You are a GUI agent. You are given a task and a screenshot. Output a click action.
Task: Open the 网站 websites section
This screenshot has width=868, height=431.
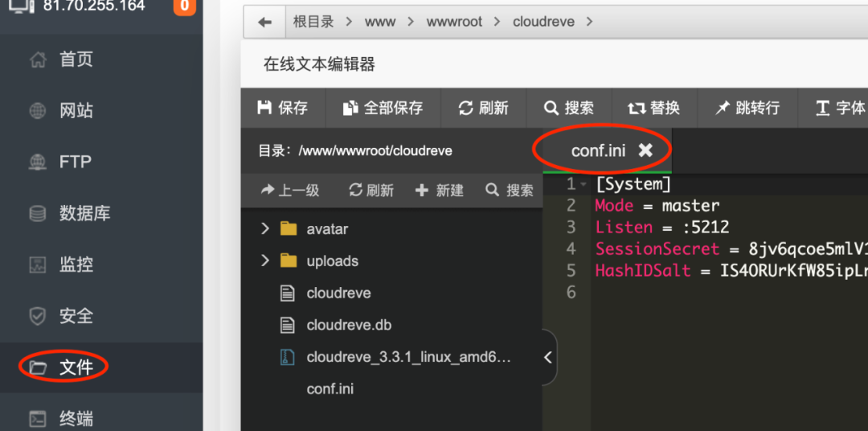(x=76, y=111)
